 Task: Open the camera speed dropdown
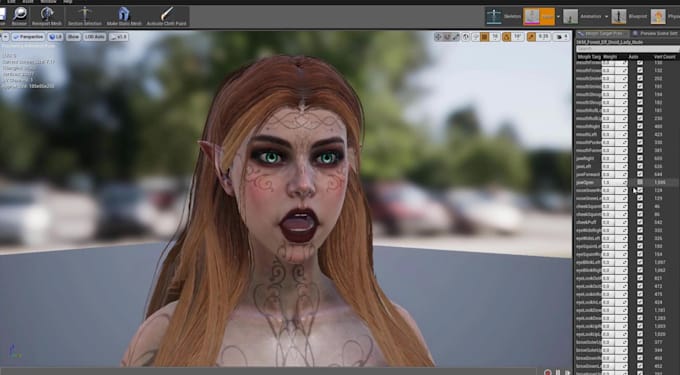point(562,37)
